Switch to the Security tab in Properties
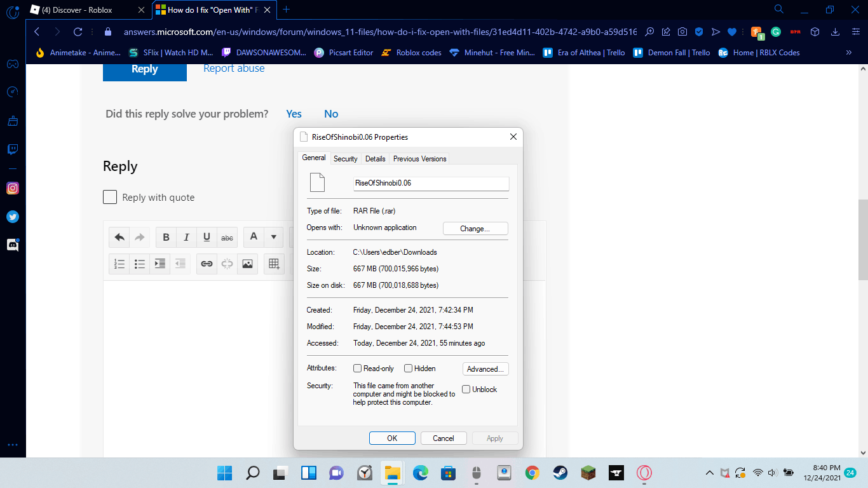Image resolution: width=868 pixels, height=488 pixels. tap(346, 159)
